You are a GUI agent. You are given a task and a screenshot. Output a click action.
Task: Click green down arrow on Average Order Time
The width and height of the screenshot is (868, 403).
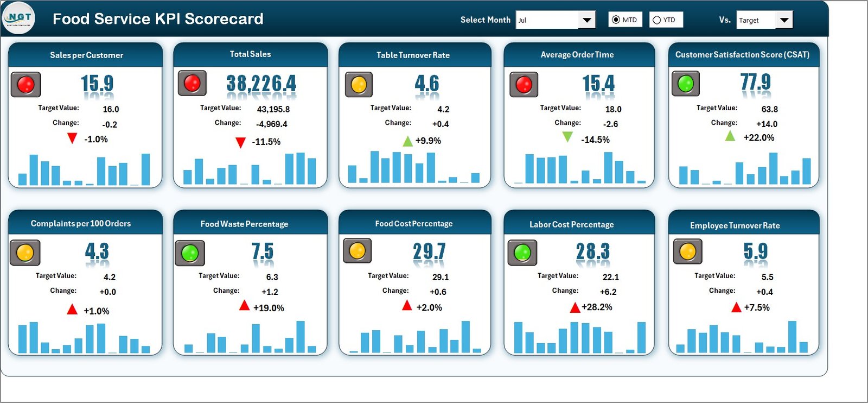pyautogui.click(x=567, y=137)
